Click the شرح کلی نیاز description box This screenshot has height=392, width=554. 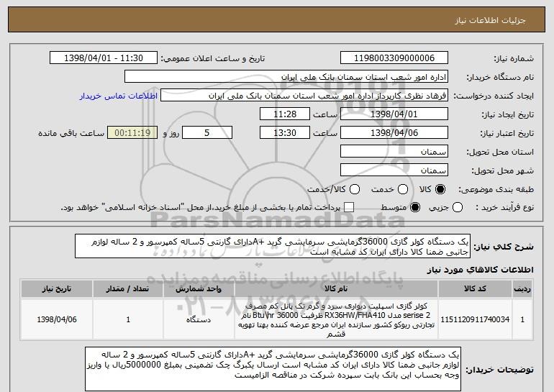(273, 246)
